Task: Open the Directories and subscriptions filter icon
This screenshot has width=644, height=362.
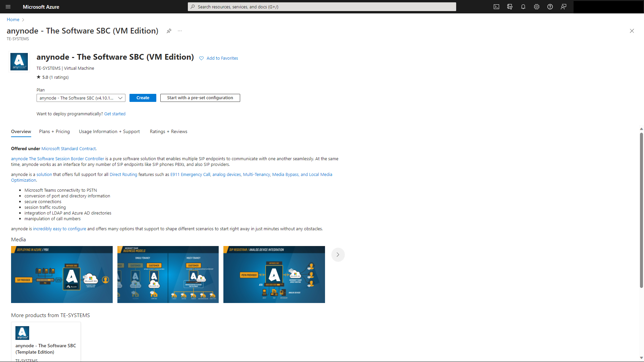Action: click(x=510, y=7)
